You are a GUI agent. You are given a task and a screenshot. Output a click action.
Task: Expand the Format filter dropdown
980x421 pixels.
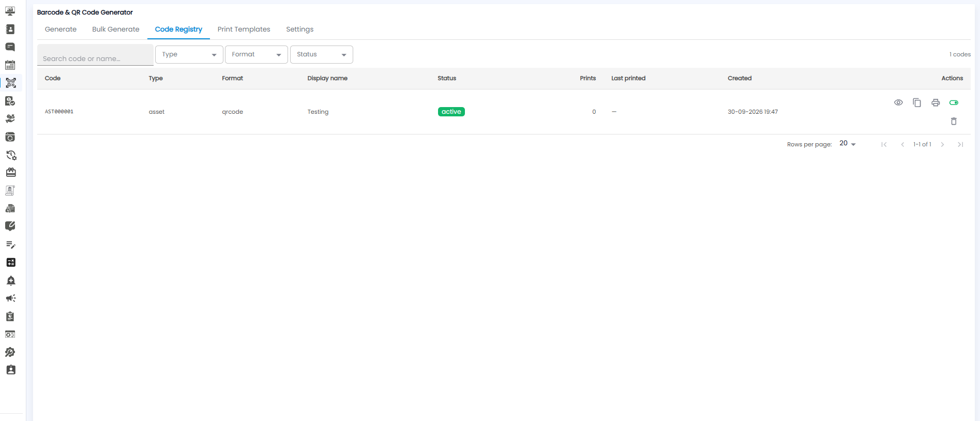tap(257, 54)
